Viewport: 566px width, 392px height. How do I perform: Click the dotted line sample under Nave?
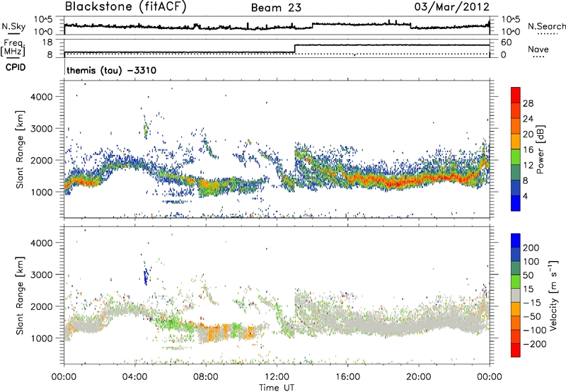(x=538, y=57)
